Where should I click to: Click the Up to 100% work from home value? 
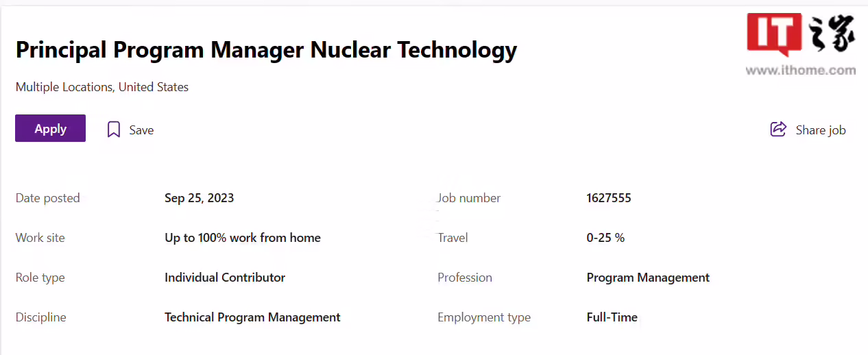[x=243, y=238]
